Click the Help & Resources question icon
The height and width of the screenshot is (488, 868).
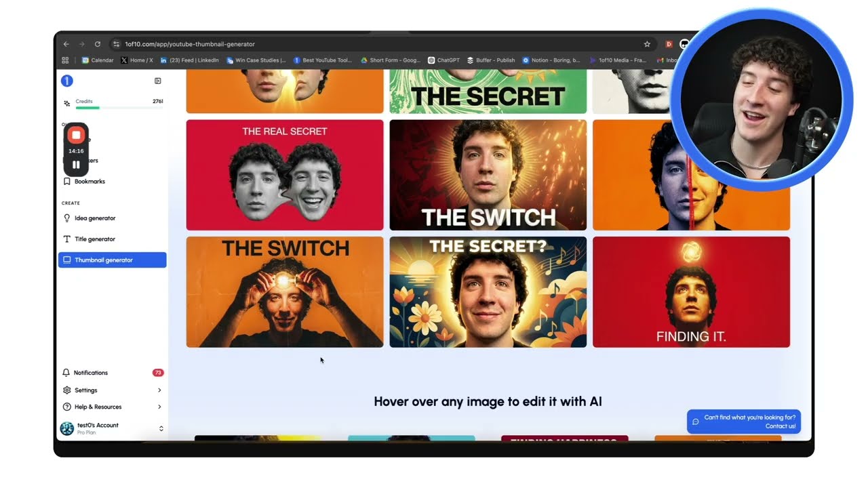66,407
